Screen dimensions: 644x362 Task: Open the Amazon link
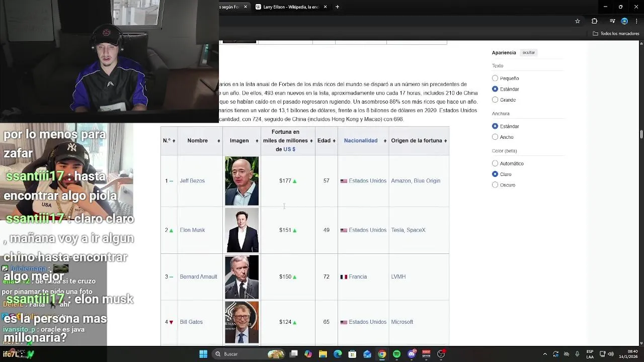tap(400, 181)
